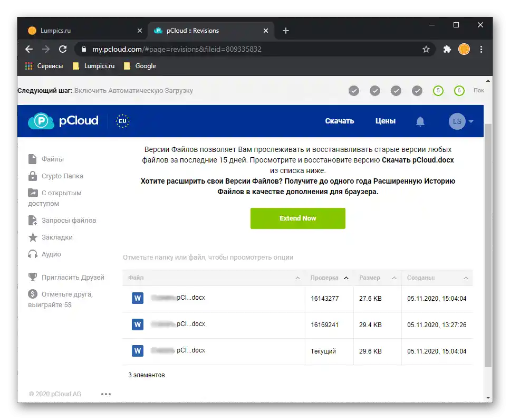Bookmark the page with the star icon

426,49
